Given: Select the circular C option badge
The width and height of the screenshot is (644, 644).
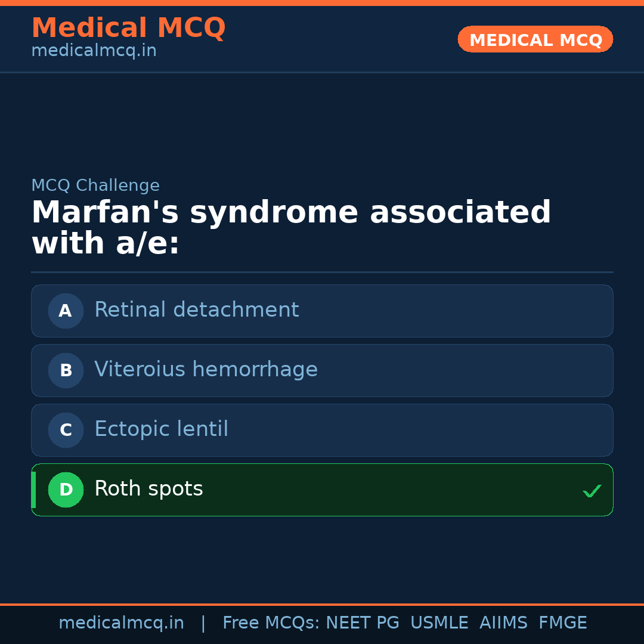Looking at the screenshot, I should 66,430.
